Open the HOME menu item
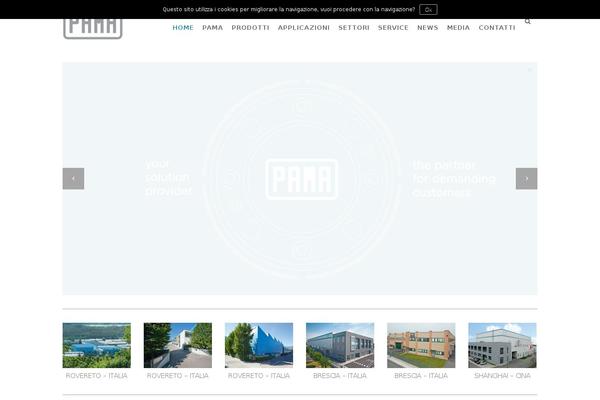The width and height of the screenshot is (600, 400). pyautogui.click(x=183, y=28)
